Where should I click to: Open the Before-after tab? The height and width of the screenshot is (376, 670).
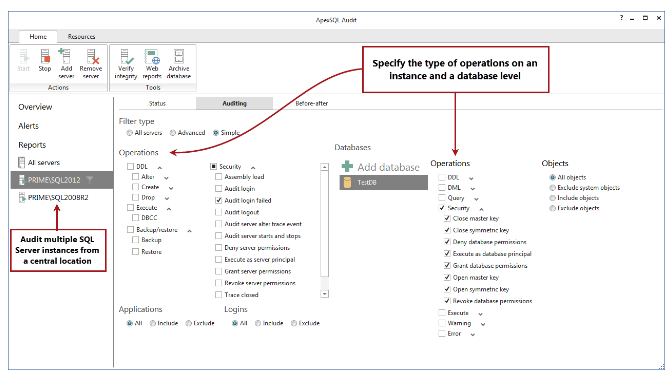pyautogui.click(x=311, y=103)
